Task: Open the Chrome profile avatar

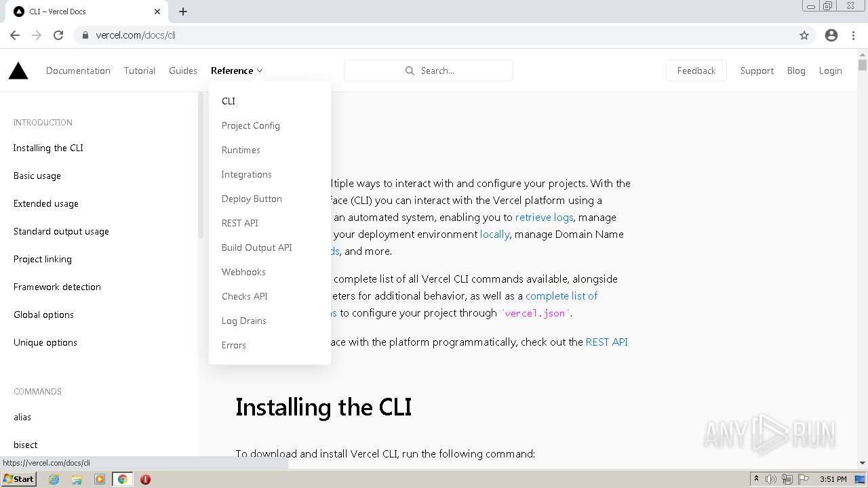Action: (831, 35)
